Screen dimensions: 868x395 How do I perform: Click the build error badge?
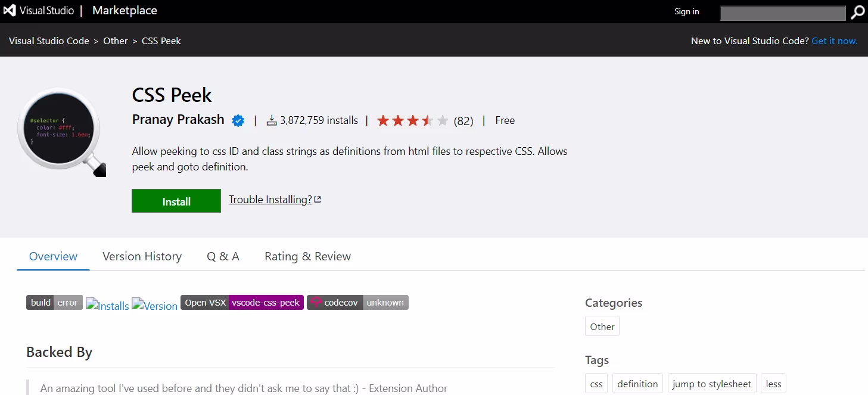pyautogui.click(x=54, y=303)
